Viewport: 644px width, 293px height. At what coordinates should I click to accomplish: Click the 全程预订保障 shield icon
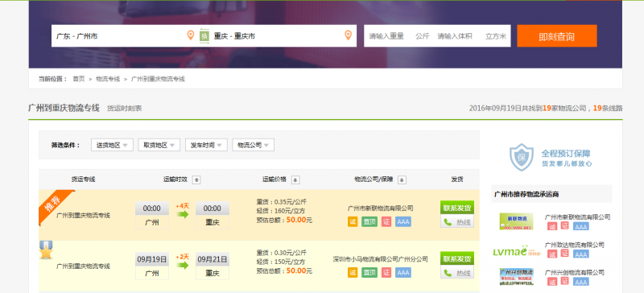(521, 157)
